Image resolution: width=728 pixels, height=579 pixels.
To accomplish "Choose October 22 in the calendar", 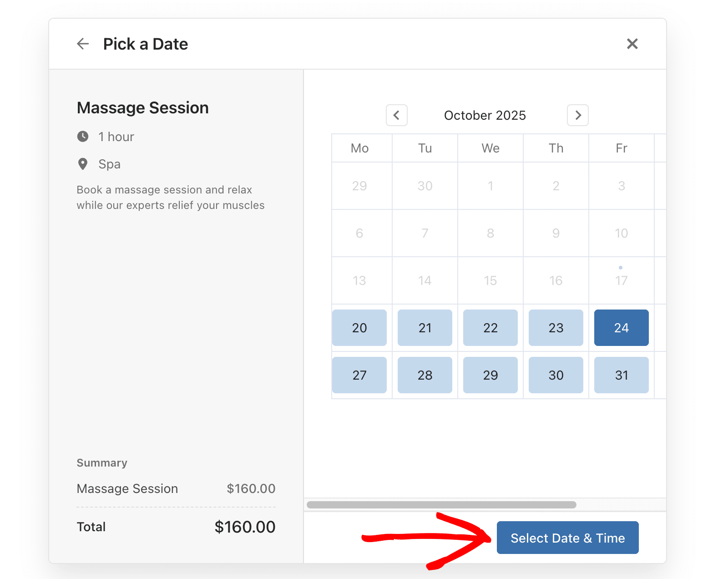I will point(490,328).
